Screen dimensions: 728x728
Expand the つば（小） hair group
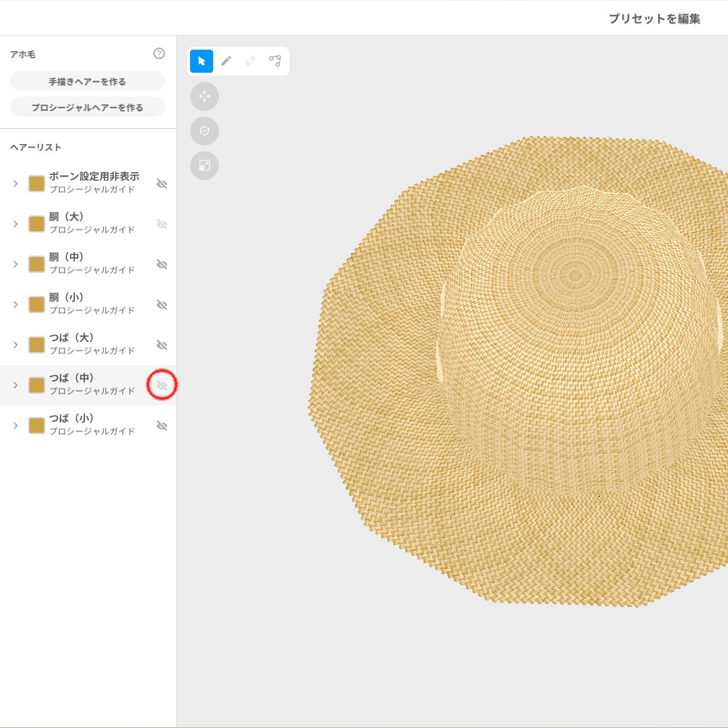[15, 426]
